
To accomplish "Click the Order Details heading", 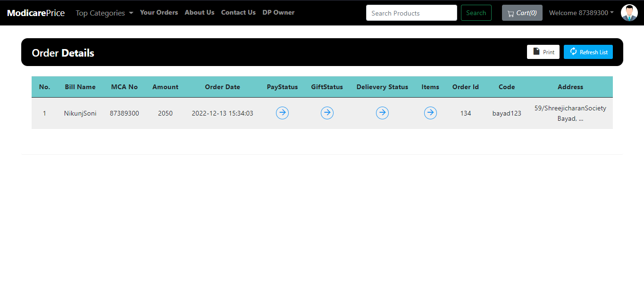I will point(63,53).
